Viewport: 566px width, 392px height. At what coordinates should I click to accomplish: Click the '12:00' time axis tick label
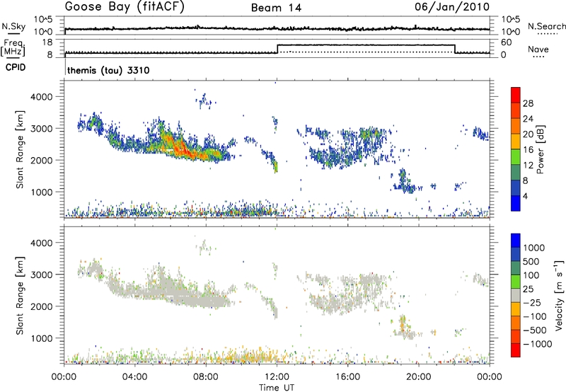277,377
